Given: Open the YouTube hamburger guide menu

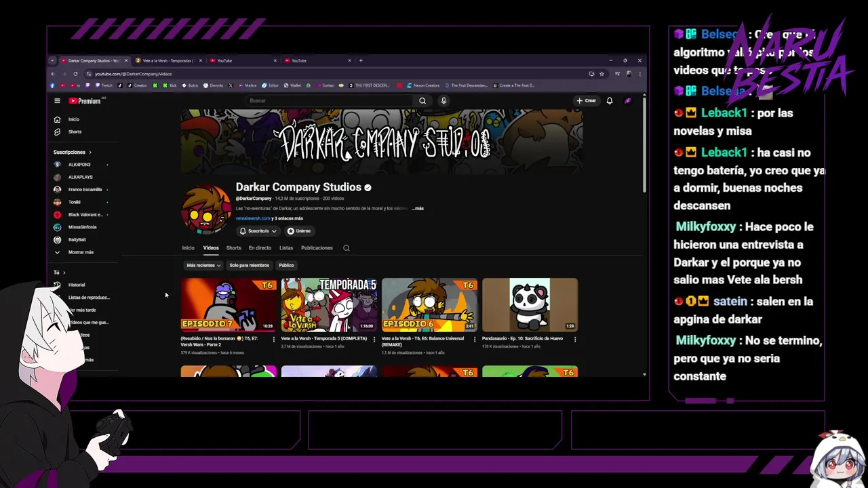Looking at the screenshot, I should (x=57, y=101).
